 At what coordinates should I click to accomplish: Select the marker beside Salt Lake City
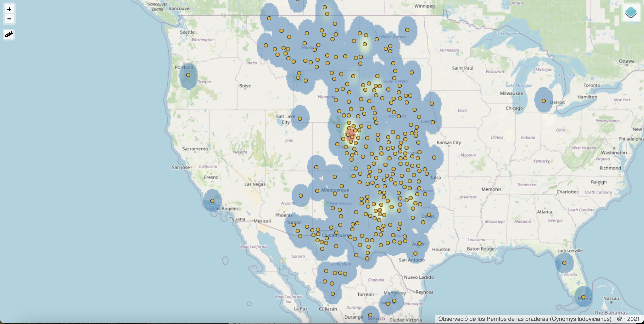point(300,119)
